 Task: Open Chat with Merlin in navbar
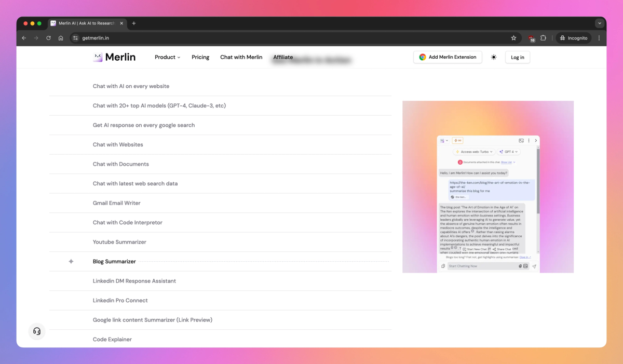click(241, 57)
